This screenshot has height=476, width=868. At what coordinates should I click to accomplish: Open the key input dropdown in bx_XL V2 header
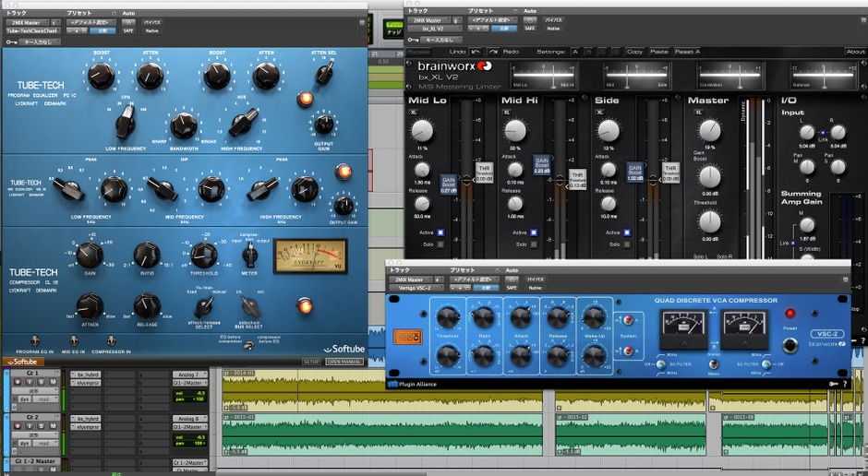(440, 40)
